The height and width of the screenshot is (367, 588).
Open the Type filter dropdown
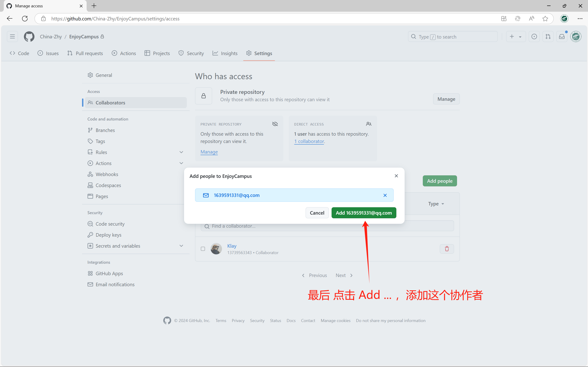(x=436, y=204)
